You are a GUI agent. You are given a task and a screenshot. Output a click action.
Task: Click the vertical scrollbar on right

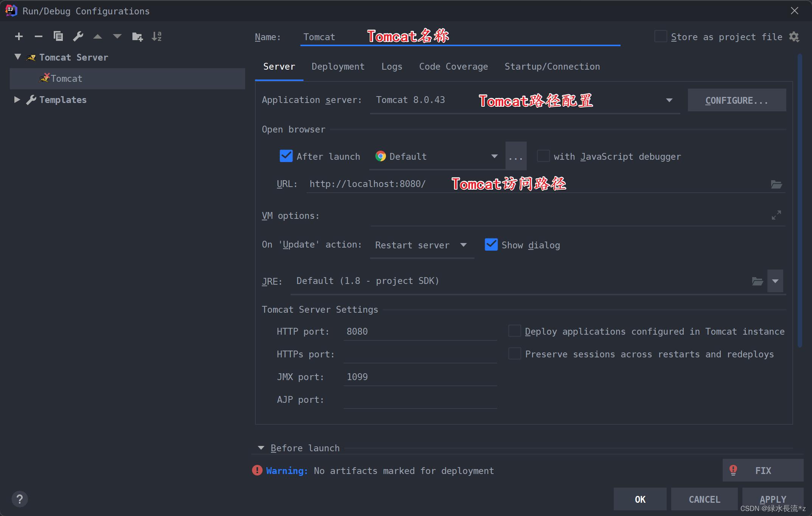[800, 201]
